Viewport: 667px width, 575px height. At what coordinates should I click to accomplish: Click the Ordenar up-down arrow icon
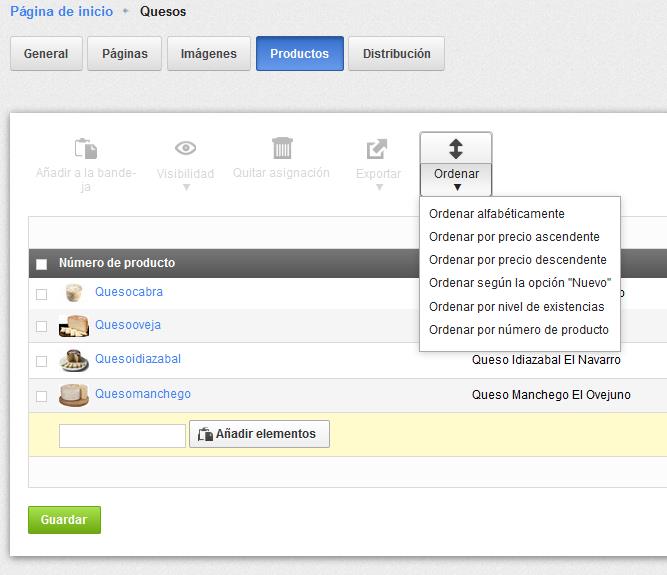coord(455,149)
